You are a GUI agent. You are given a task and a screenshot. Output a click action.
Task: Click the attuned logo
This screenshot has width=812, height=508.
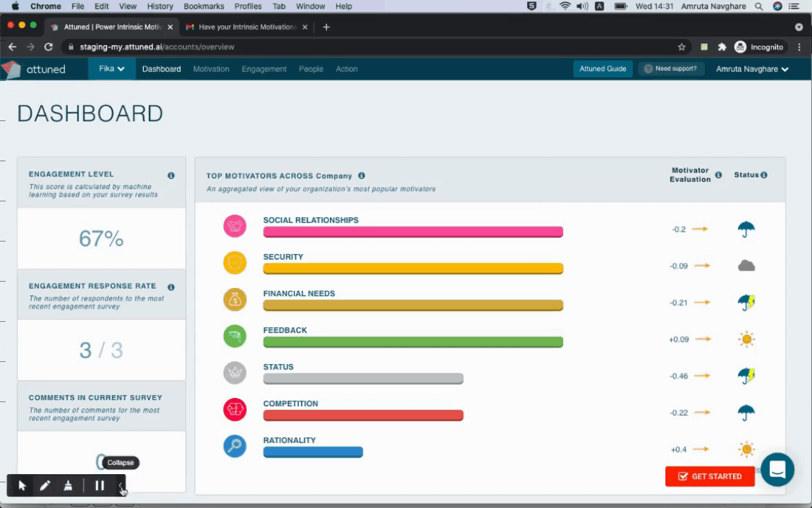[x=34, y=69]
